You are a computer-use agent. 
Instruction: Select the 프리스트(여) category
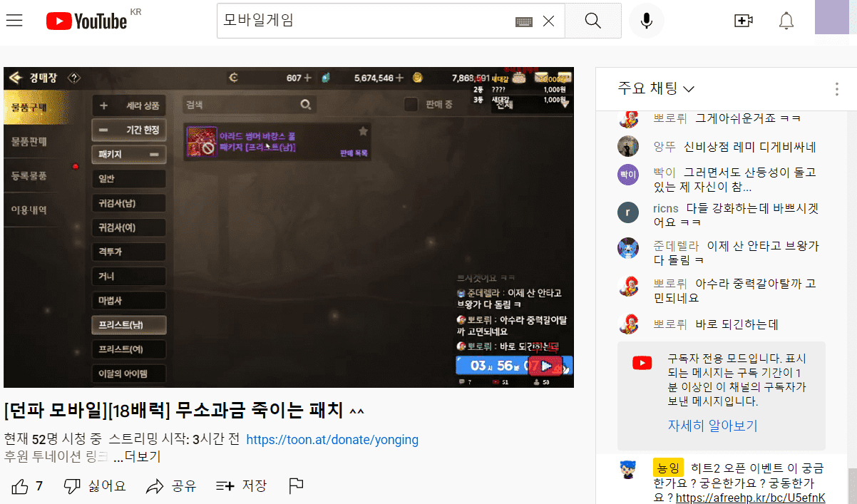tap(129, 349)
